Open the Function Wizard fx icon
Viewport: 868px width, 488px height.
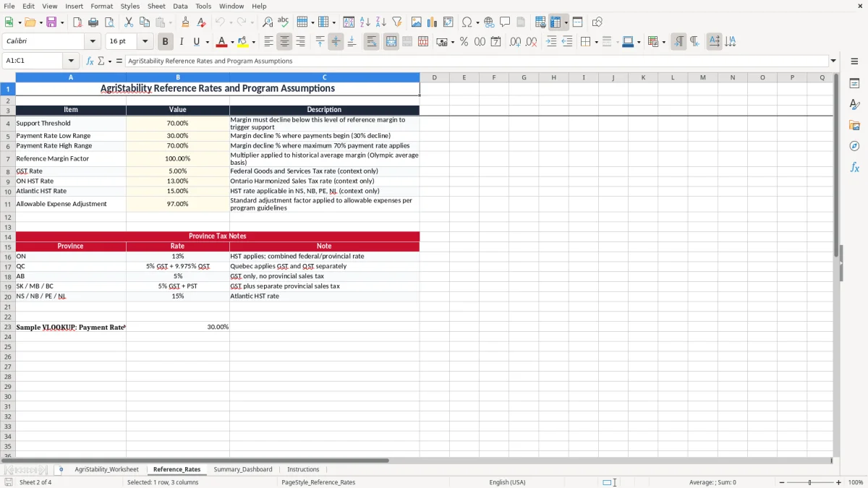coord(90,61)
